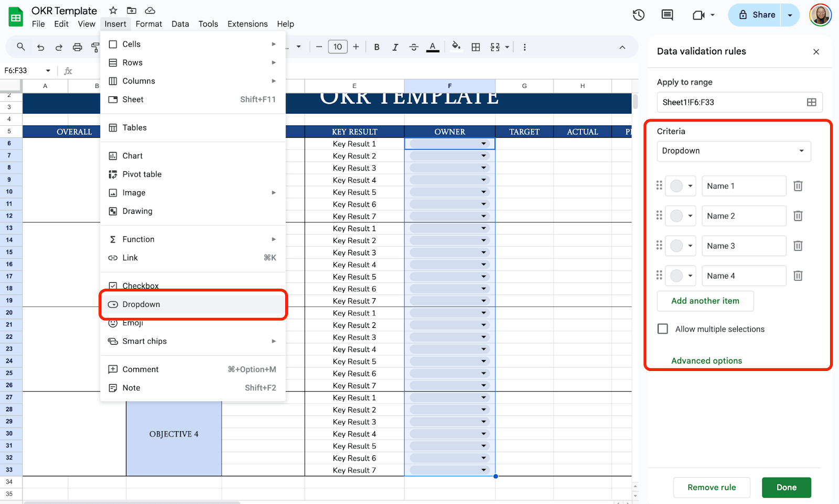The width and height of the screenshot is (839, 504).
Task: Select Checkbox from the Insert menu
Action: 141,286
